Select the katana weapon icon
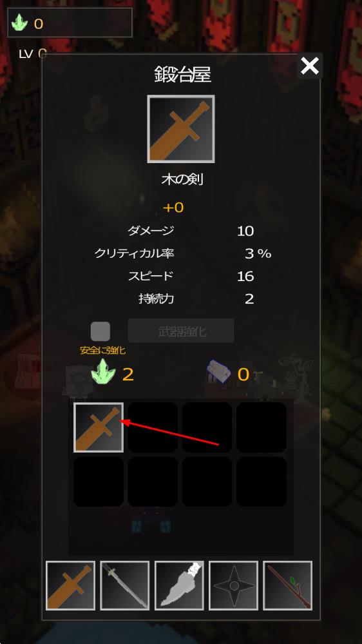 point(125,586)
